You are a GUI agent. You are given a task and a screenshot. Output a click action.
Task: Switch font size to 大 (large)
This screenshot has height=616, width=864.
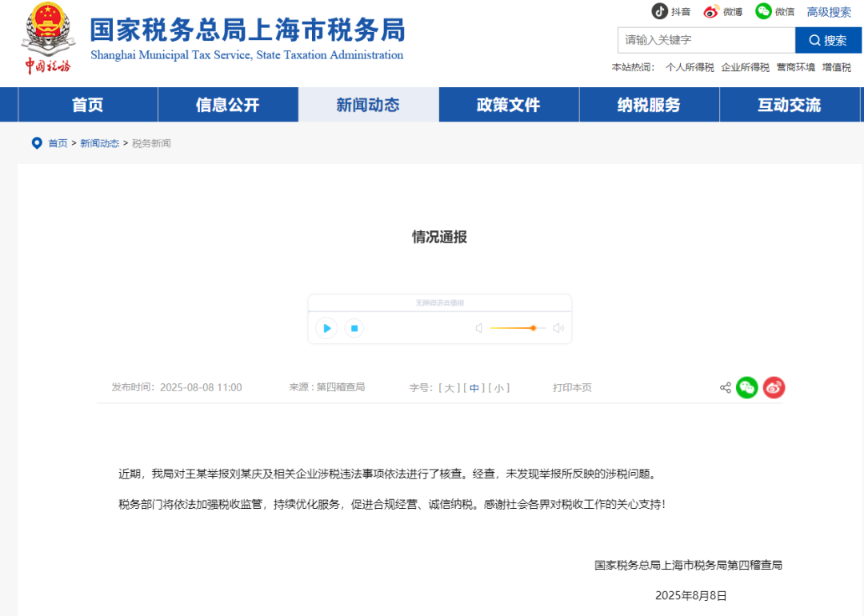(450, 387)
